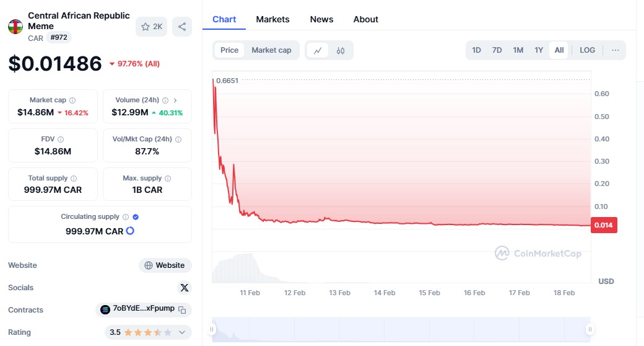Open the X social link icon
Viewport: 644px width, 346px height.
tap(184, 288)
